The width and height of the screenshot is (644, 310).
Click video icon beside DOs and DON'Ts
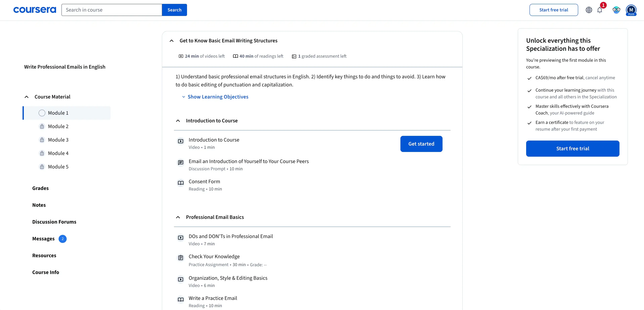click(x=180, y=238)
